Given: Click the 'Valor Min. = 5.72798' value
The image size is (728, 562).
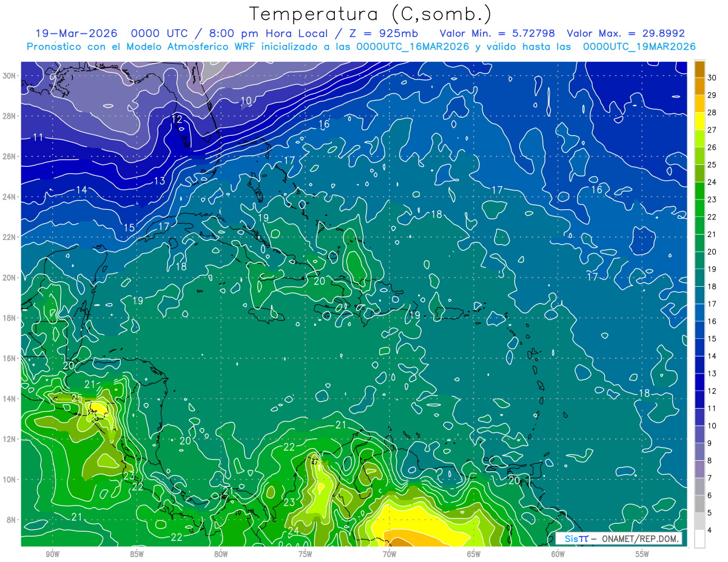Looking at the screenshot, I should pos(496,33).
